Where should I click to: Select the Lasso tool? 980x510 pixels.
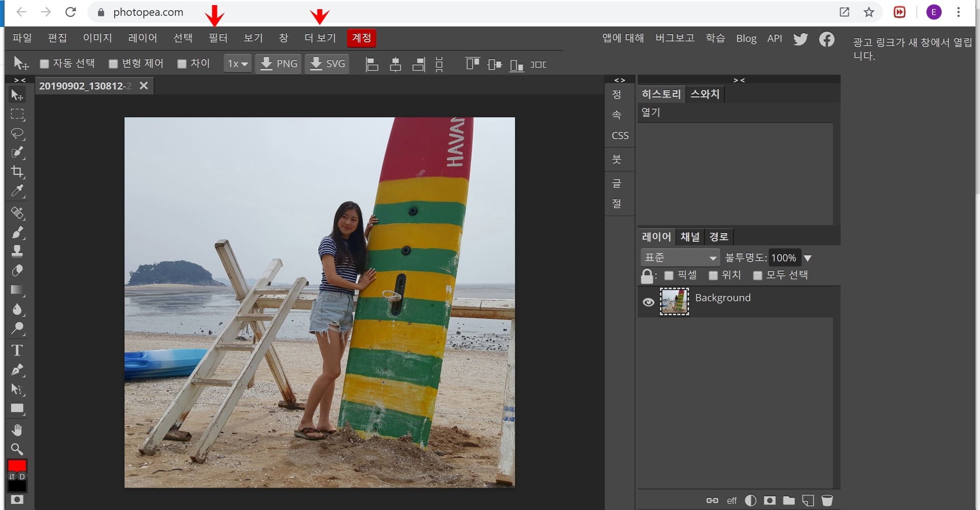point(17,134)
